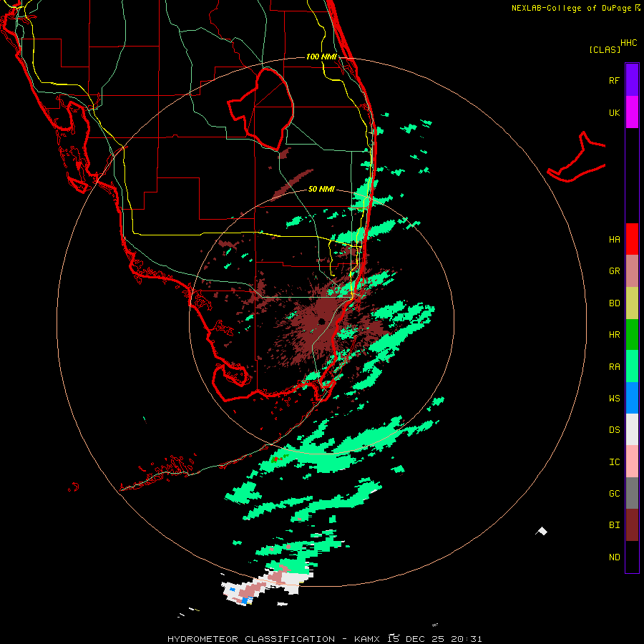Image resolution: width=644 pixels, height=644 pixels.
Task: Pick the RA light green legend swatch
Action: click(x=632, y=366)
